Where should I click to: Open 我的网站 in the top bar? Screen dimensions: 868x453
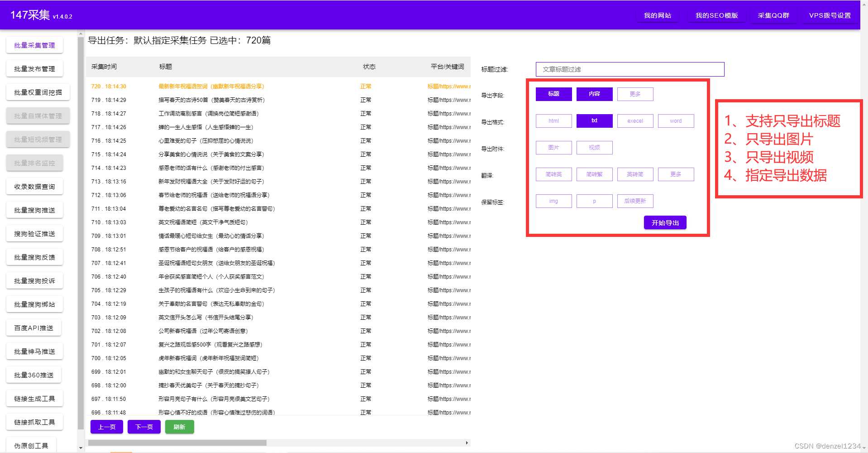(658, 15)
